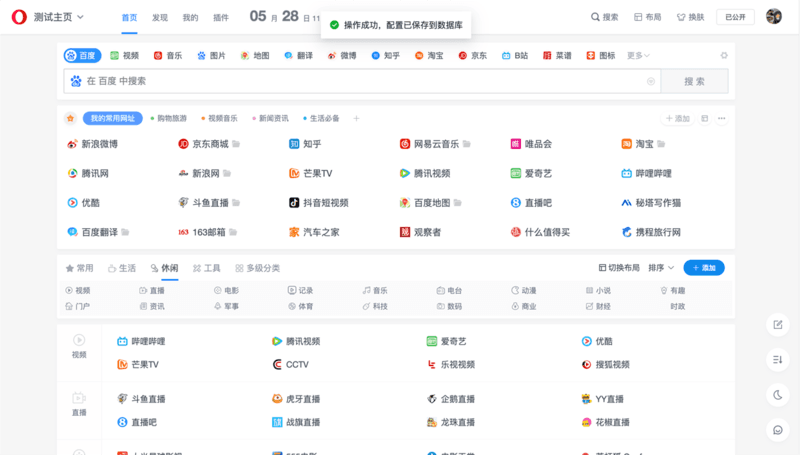Image resolution: width=800 pixels, height=455 pixels.
Task: Select the 淘宝 search engine
Action: click(429, 56)
